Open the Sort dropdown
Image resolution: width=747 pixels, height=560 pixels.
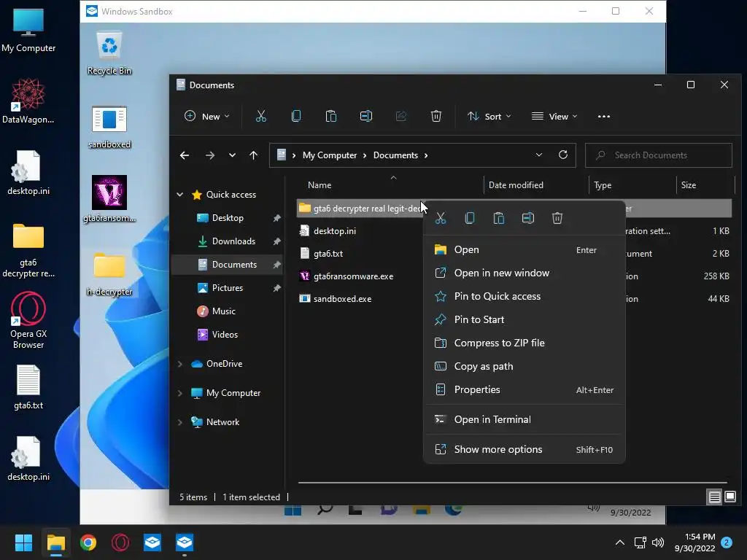click(x=489, y=116)
